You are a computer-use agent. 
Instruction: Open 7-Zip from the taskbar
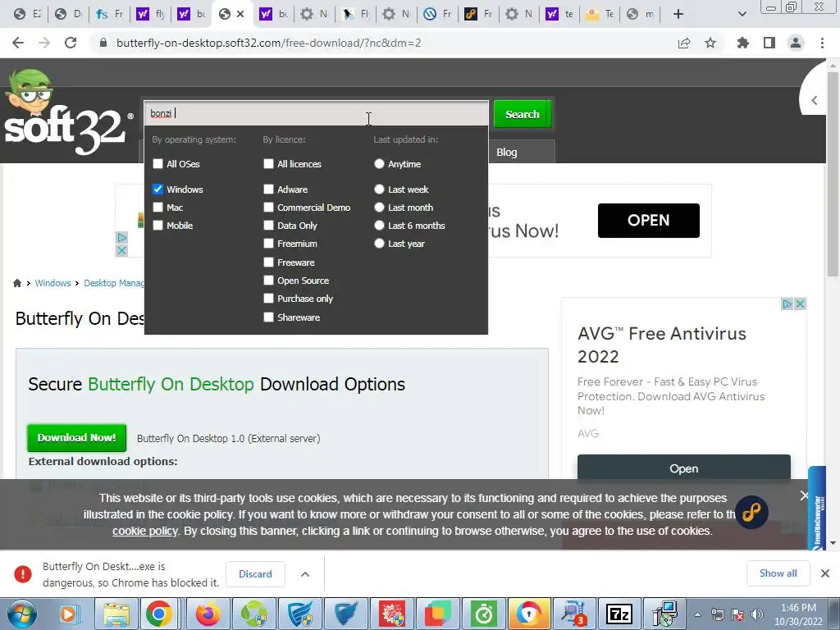pos(619,614)
